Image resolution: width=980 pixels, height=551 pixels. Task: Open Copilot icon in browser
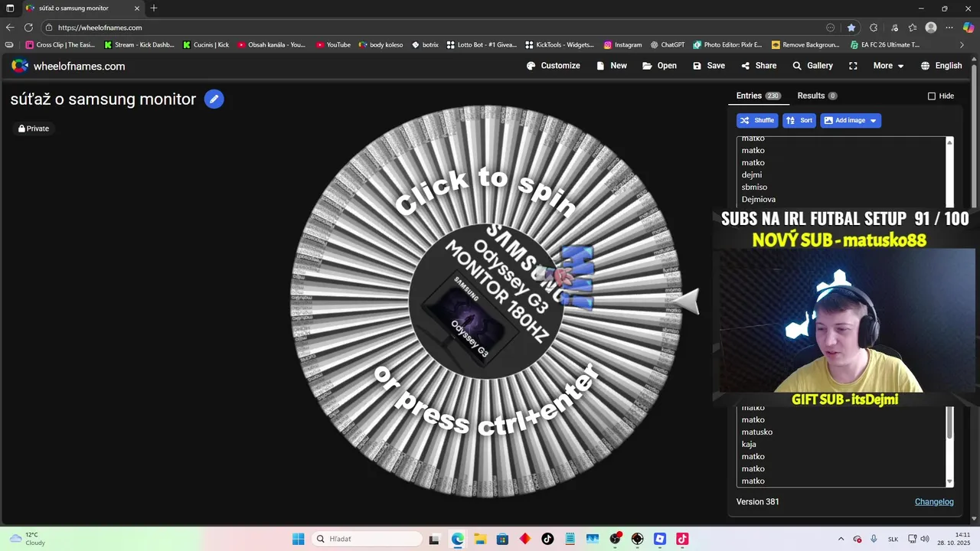point(969,28)
